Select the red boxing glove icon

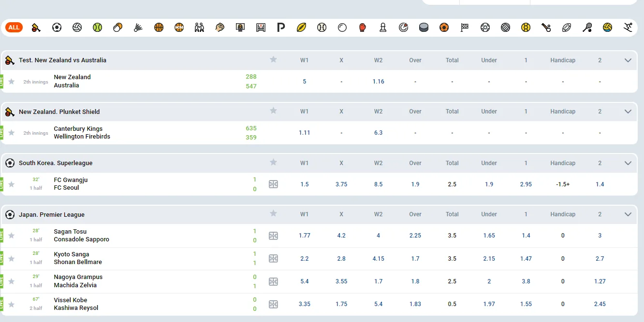pyautogui.click(x=363, y=28)
